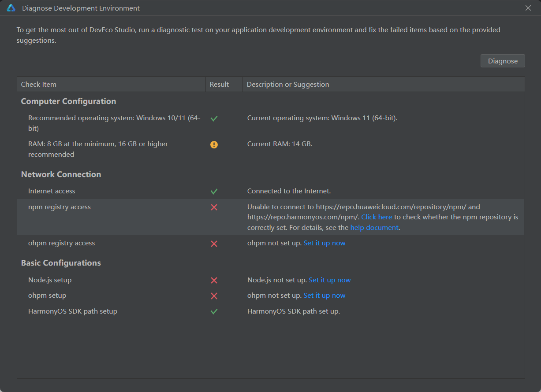The width and height of the screenshot is (541, 392).
Task: Click 'Set it up now' for ohpm setup
Action: (325, 296)
